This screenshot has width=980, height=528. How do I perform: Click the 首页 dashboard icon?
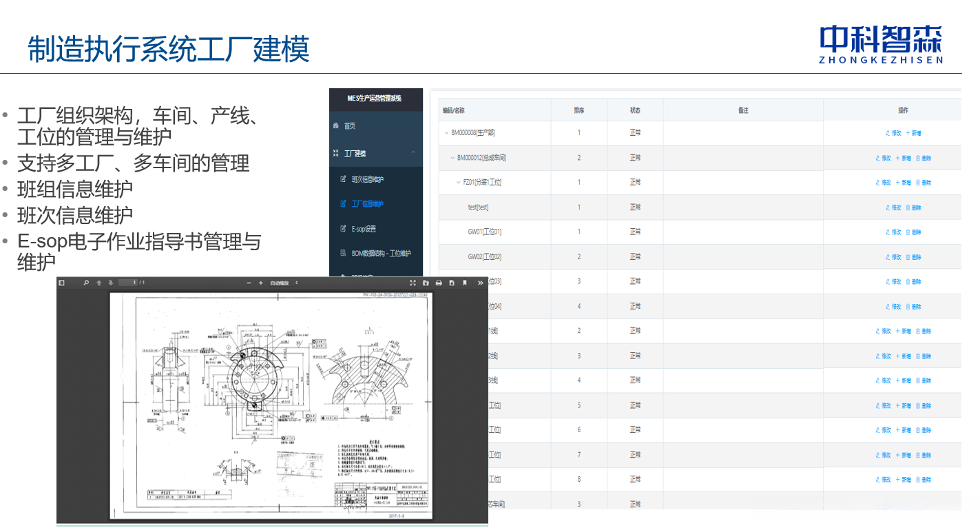click(336, 125)
